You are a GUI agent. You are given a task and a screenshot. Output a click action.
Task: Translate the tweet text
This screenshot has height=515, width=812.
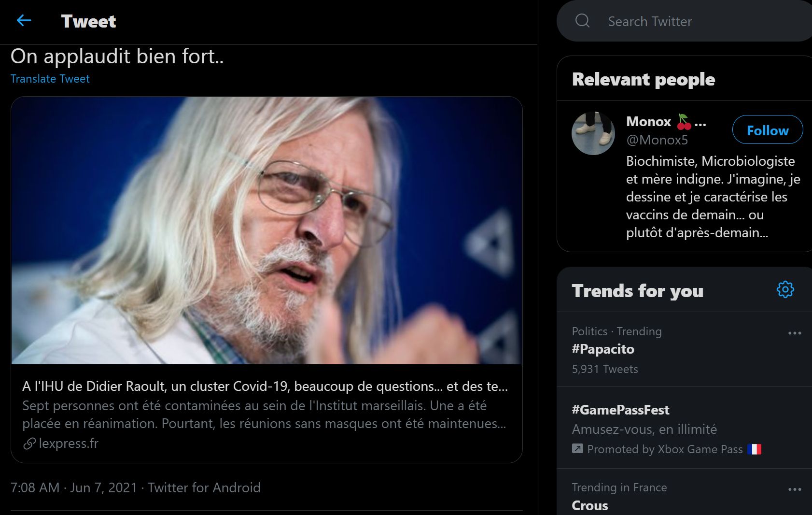(x=50, y=79)
